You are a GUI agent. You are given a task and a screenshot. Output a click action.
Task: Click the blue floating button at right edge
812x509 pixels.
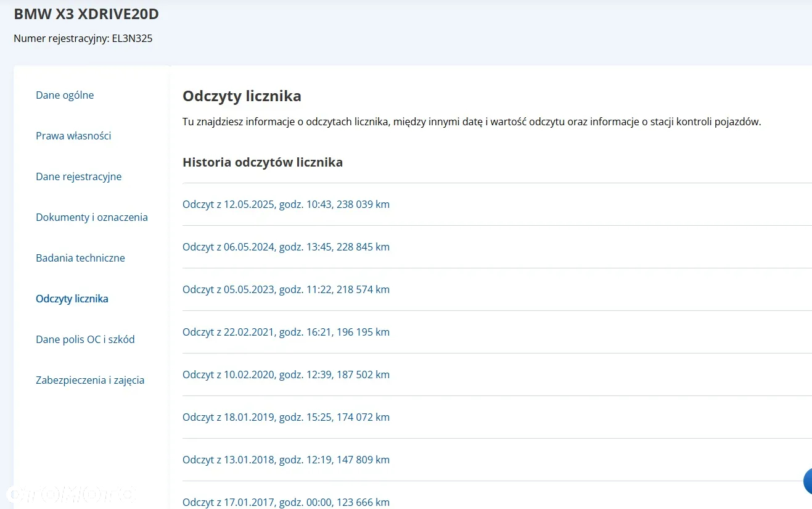(808, 481)
